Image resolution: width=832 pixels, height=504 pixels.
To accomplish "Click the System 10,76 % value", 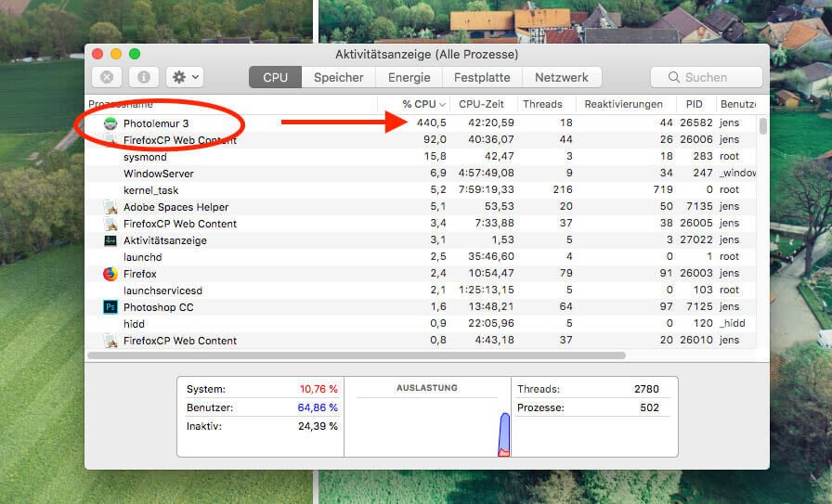I will pos(318,390).
